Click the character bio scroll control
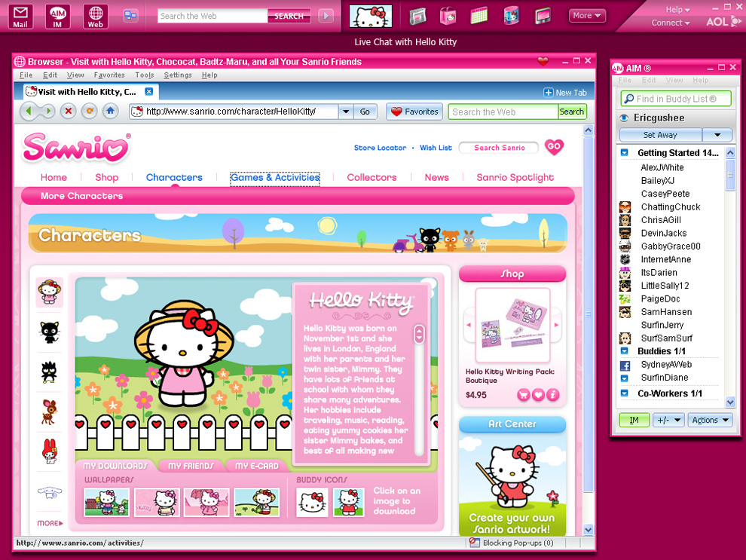 tap(419, 334)
